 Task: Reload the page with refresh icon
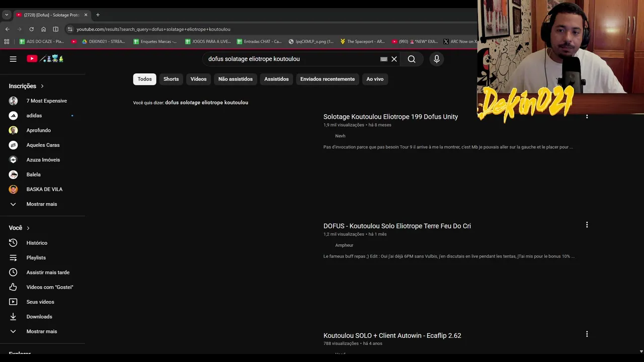31,29
